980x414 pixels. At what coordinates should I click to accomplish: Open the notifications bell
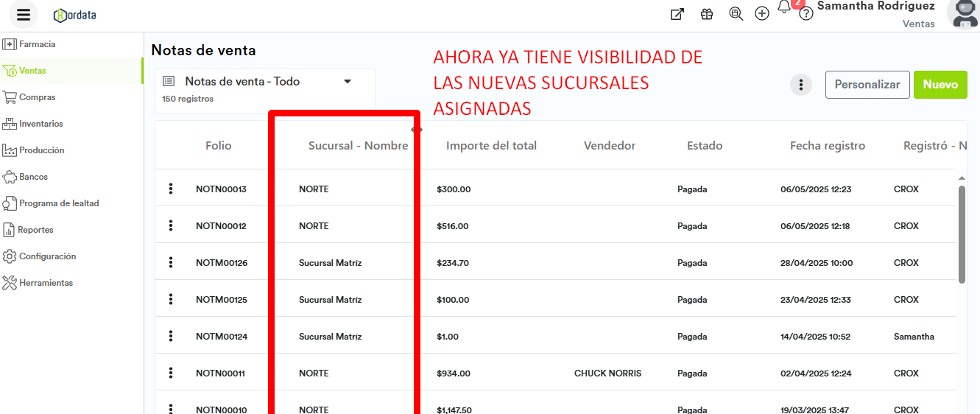[784, 7]
